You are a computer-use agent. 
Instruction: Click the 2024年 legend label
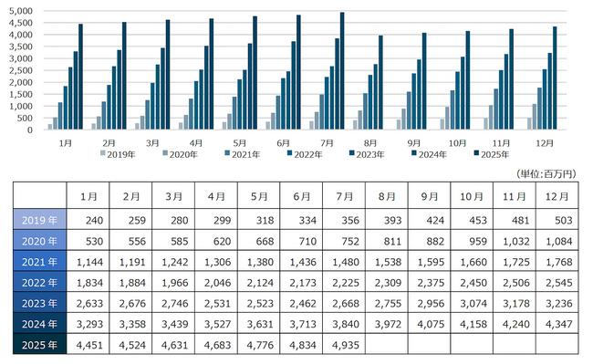click(x=432, y=154)
